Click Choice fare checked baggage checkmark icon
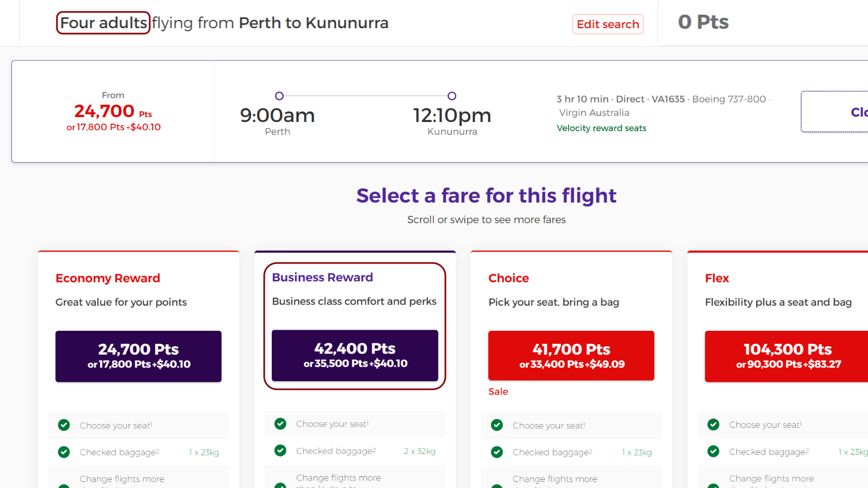The height and width of the screenshot is (488, 868). (x=497, y=452)
